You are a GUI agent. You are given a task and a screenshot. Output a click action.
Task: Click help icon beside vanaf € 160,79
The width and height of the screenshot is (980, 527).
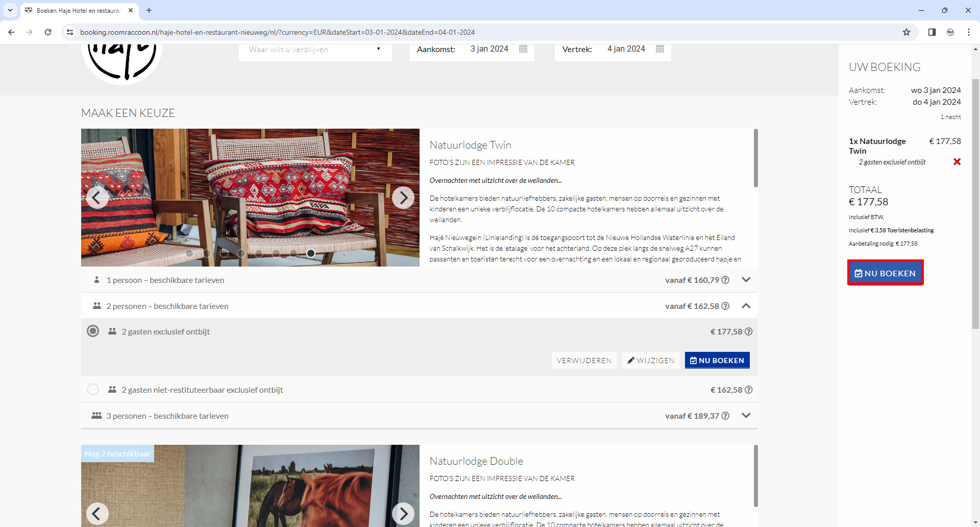(x=725, y=280)
